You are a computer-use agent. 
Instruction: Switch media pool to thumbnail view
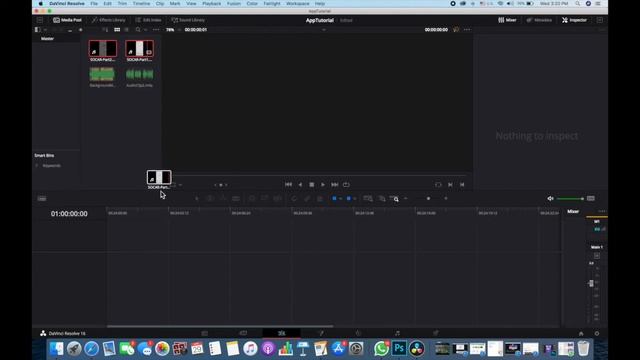117,30
